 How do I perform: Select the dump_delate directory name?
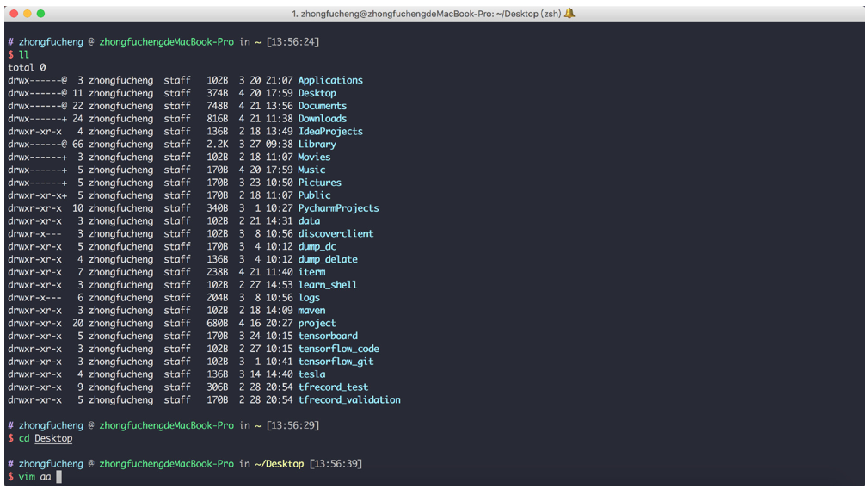328,259
